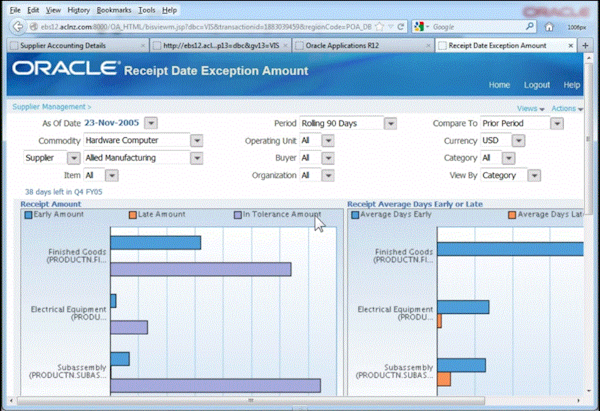Open the View menu
This screenshot has height=411, width=600.
[x=53, y=10]
